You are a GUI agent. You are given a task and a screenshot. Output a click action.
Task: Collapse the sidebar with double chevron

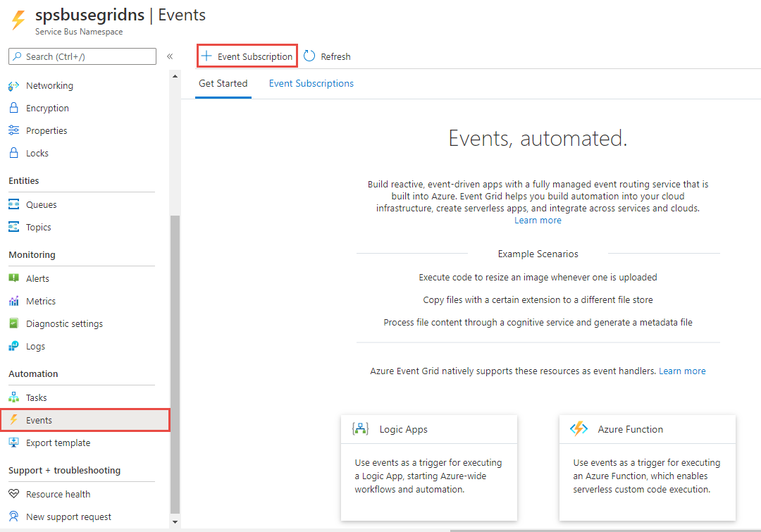click(x=170, y=56)
